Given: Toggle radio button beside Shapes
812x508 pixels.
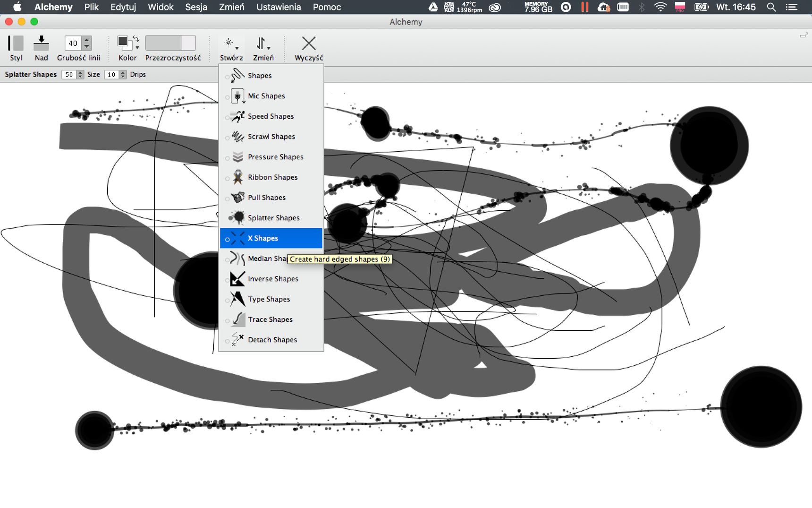Looking at the screenshot, I should tap(228, 77).
